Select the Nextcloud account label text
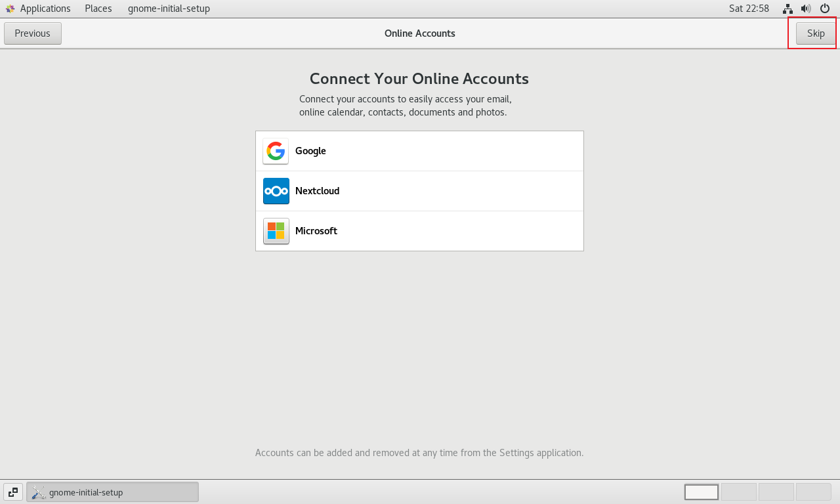This screenshot has width=840, height=504. 317,191
